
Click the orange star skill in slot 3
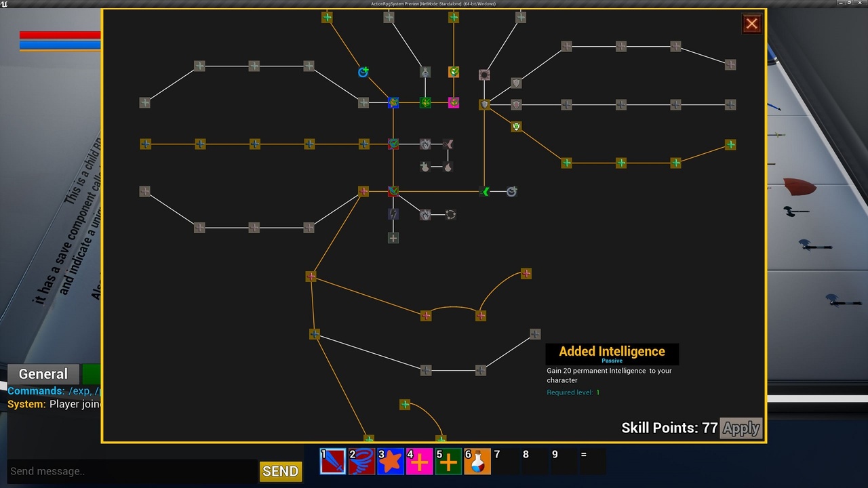pyautogui.click(x=391, y=462)
